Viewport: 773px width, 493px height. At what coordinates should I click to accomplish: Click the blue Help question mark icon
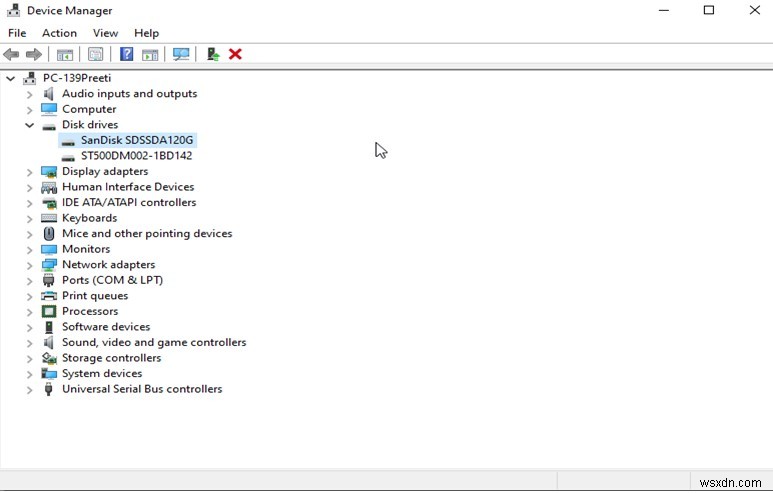coord(126,54)
